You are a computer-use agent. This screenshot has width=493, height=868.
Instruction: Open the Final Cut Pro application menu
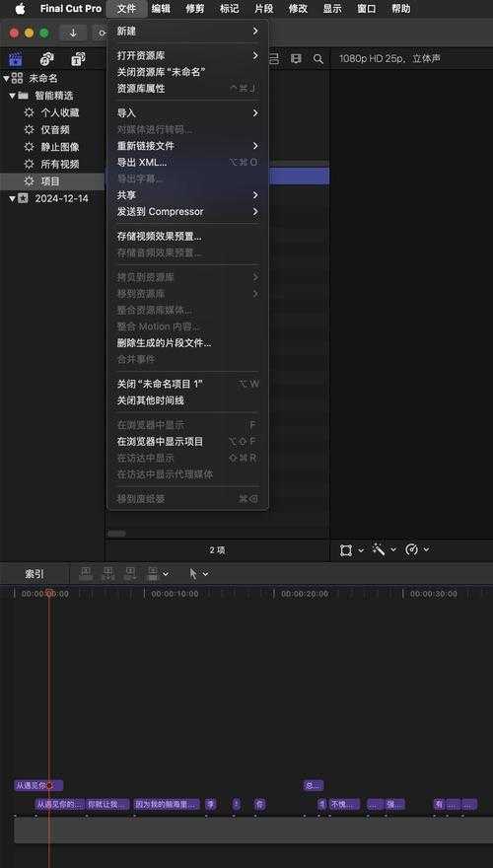71,9
